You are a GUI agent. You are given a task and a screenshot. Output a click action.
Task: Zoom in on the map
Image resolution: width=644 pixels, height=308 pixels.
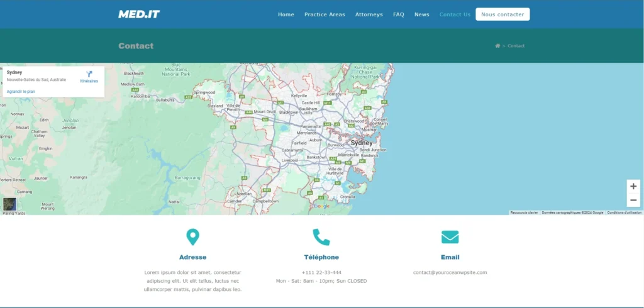(633, 187)
